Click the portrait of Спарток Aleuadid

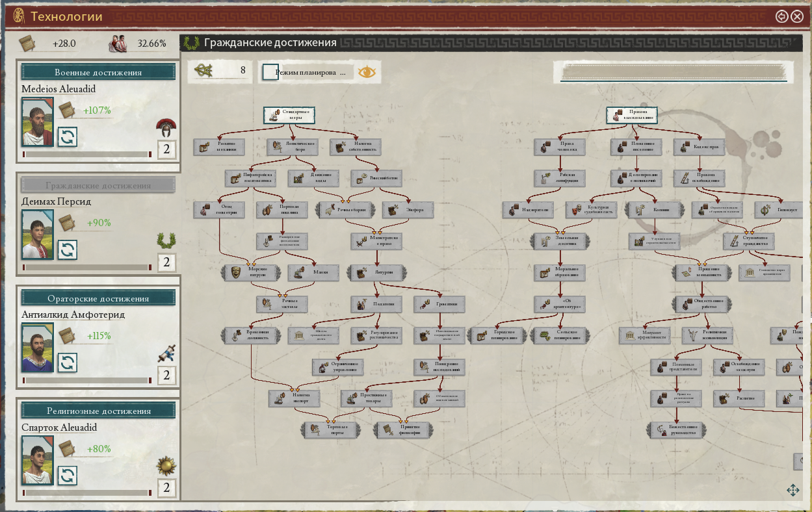pos(38,461)
